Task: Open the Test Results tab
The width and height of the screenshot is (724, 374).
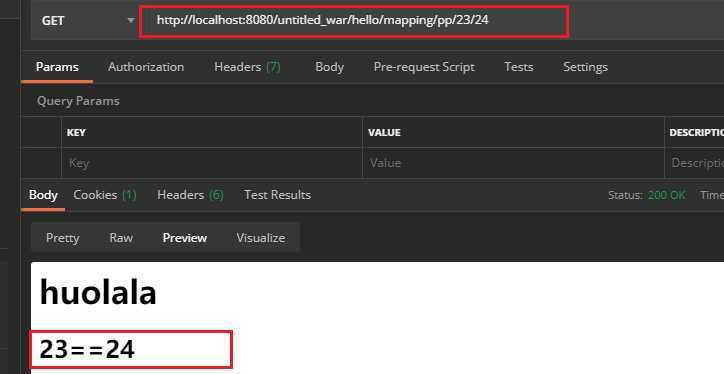Action: [277, 195]
